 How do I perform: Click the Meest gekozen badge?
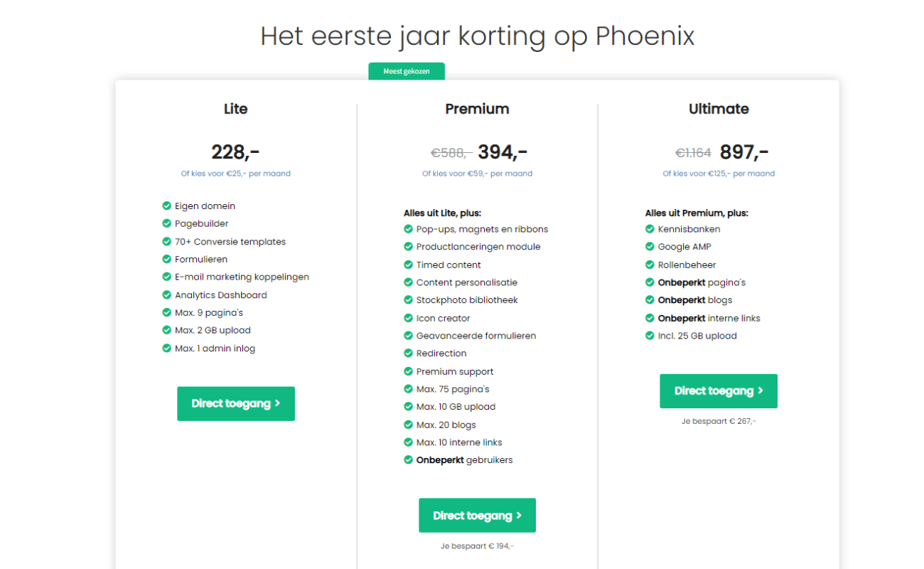407,71
